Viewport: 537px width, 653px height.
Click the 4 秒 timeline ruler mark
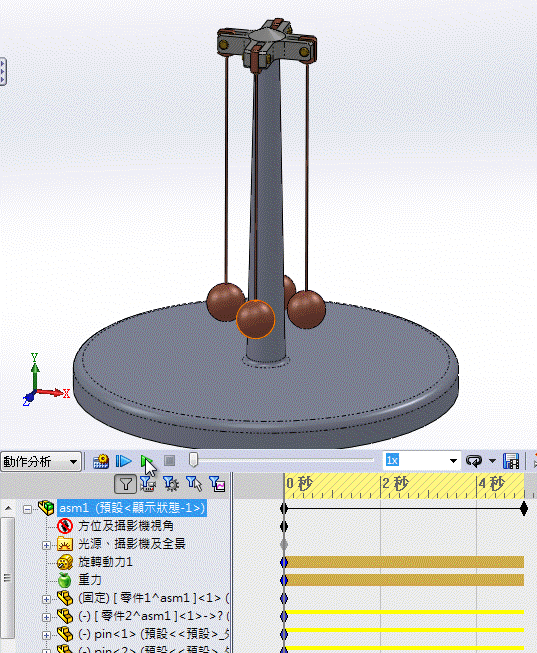[491, 484]
